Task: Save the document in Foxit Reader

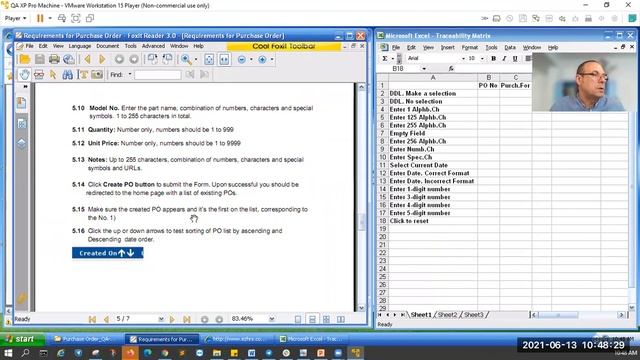Action: (x=40, y=59)
